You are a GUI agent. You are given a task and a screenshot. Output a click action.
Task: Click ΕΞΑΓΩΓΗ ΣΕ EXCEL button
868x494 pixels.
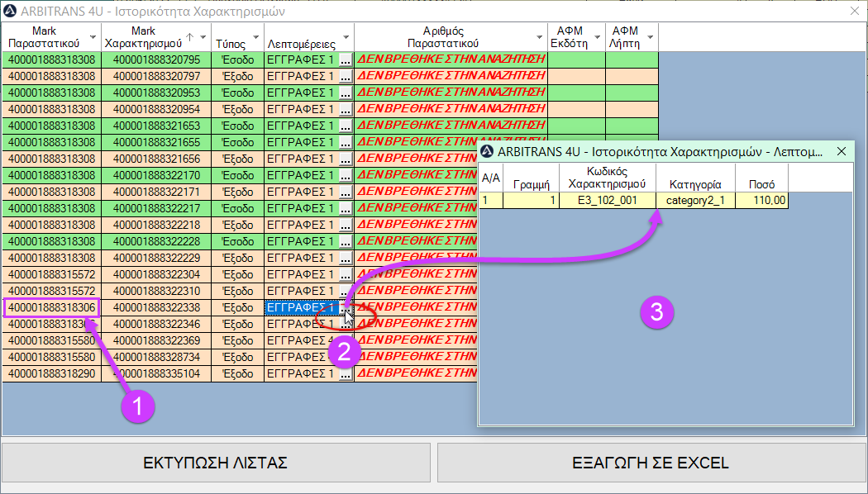[x=651, y=463]
